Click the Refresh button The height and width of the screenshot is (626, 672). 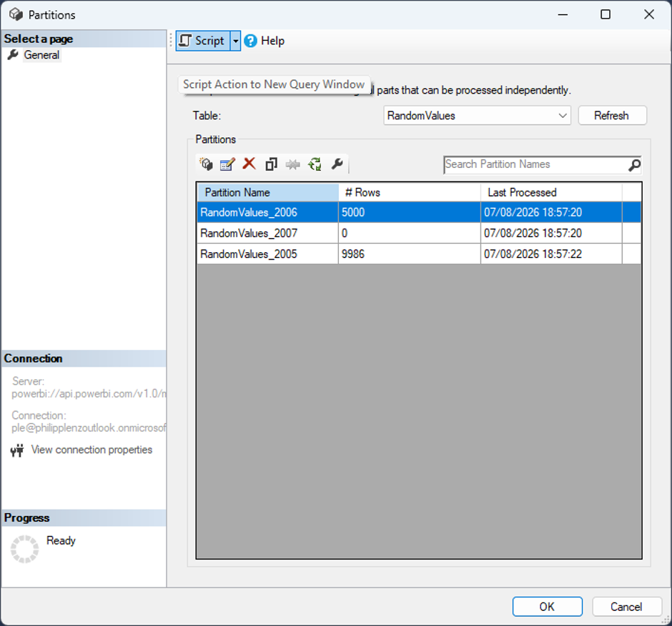pos(612,116)
